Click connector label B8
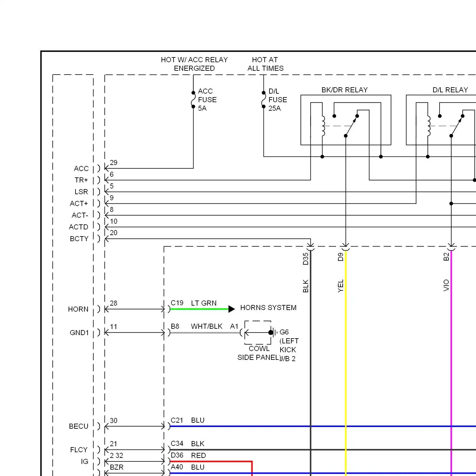Viewport: 476px width, 476px height. 175,326
